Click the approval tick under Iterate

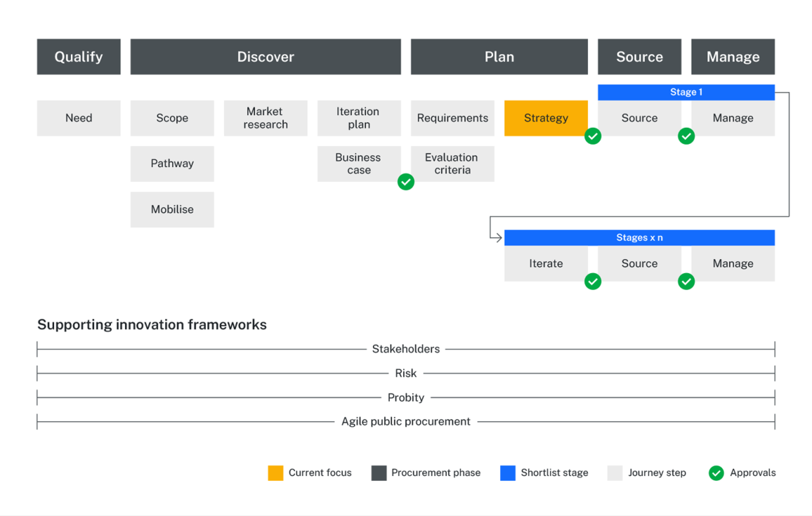(593, 281)
